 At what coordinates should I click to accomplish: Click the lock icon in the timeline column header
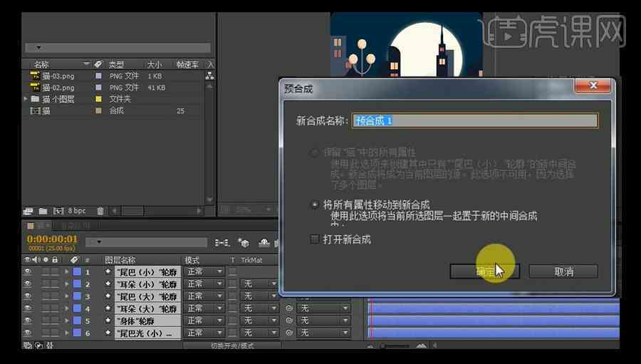click(x=55, y=260)
